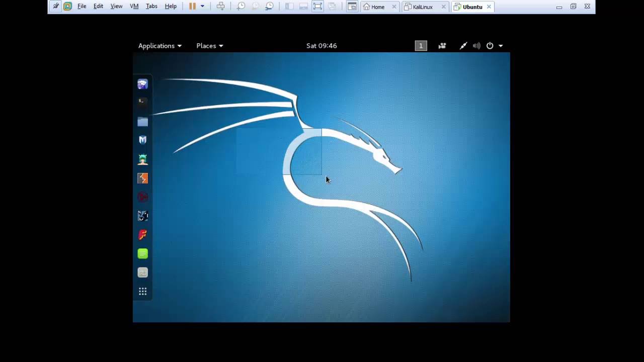Expand the system menu arrow next to power
644x362 pixels.
tap(501, 46)
